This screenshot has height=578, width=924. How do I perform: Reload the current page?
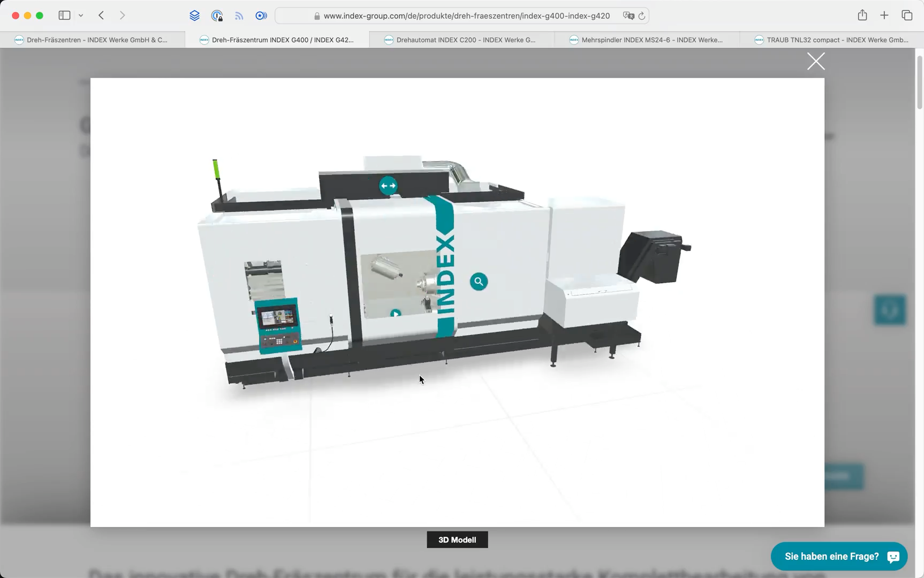(x=642, y=16)
